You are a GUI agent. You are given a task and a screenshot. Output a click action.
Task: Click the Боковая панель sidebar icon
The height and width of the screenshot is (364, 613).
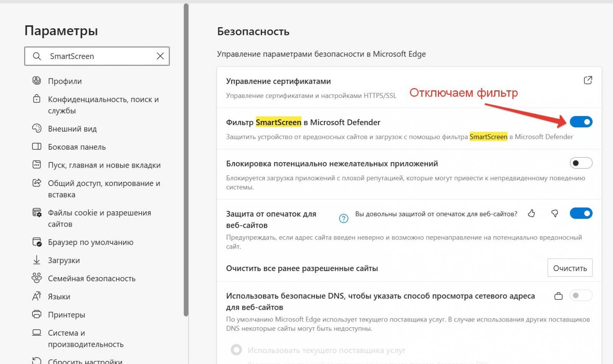pyautogui.click(x=36, y=147)
